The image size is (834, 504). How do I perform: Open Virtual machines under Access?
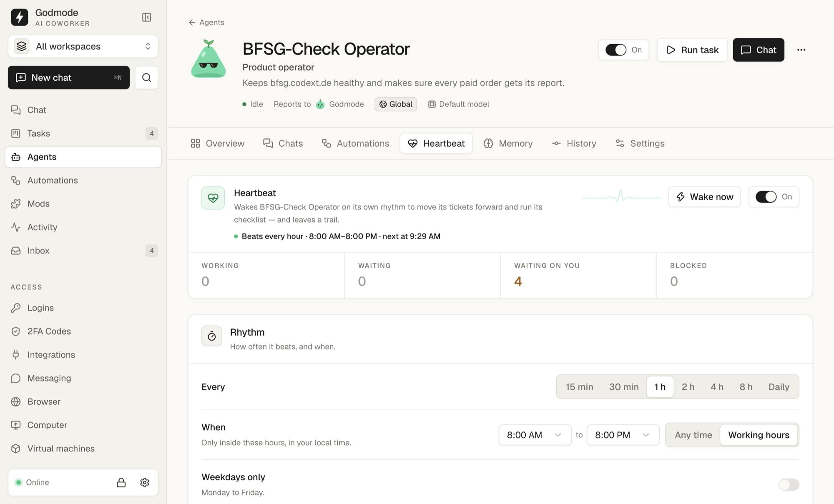(83, 449)
